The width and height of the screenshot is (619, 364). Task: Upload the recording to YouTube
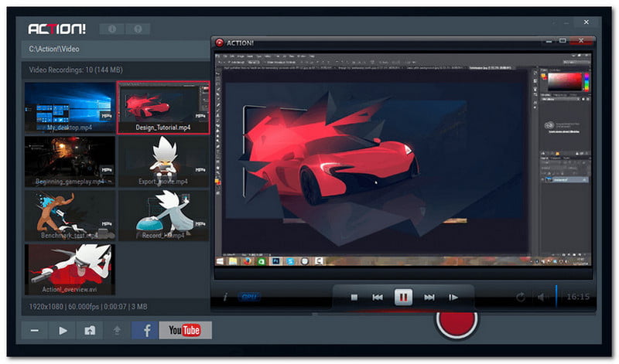pos(185,331)
